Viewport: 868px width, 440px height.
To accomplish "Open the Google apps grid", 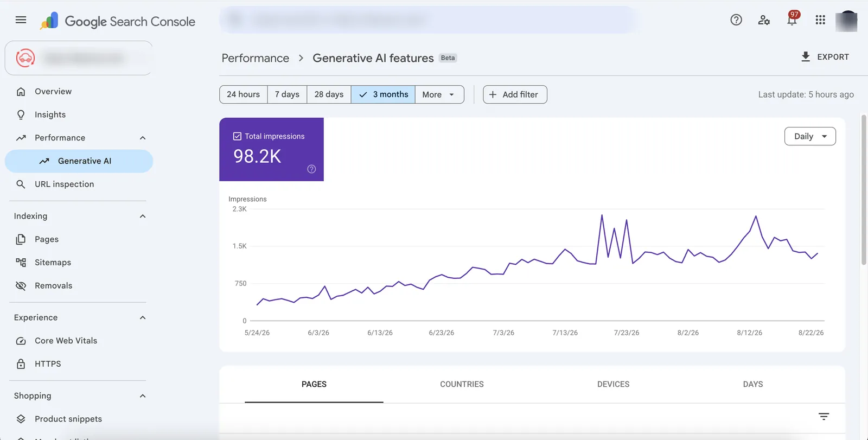I will pyautogui.click(x=820, y=20).
